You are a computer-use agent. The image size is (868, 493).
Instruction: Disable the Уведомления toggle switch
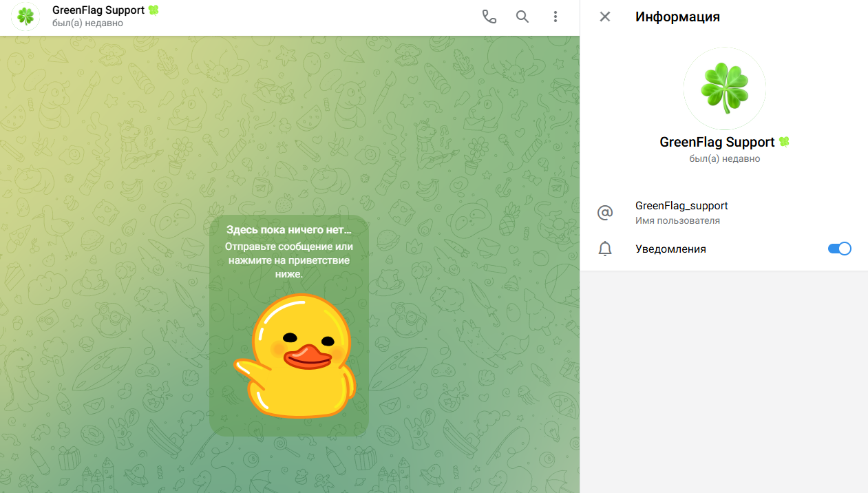(839, 249)
